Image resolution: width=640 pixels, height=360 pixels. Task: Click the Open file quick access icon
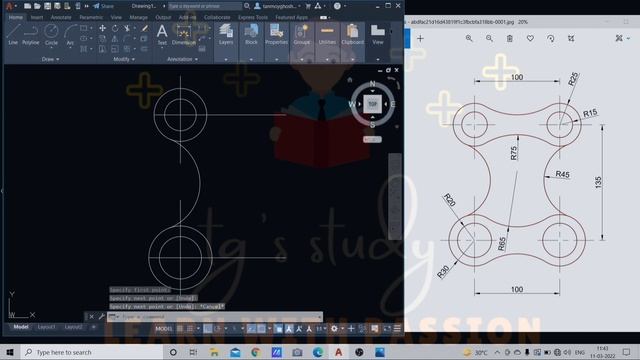(x=37, y=6)
